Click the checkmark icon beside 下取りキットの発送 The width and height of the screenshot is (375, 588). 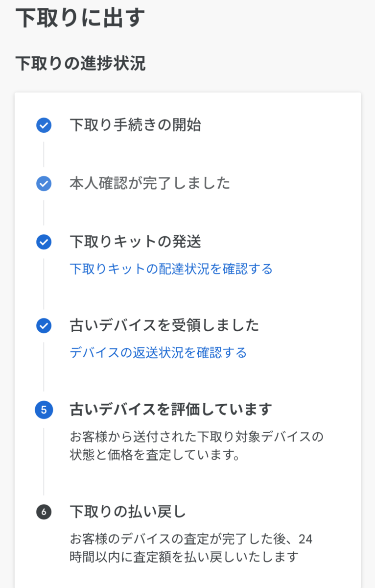[44, 242]
